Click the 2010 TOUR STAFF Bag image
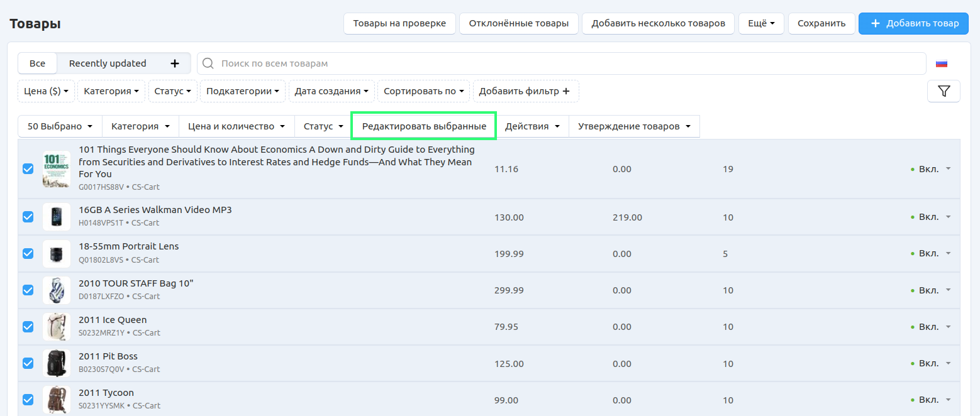The image size is (980, 416). [56, 290]
